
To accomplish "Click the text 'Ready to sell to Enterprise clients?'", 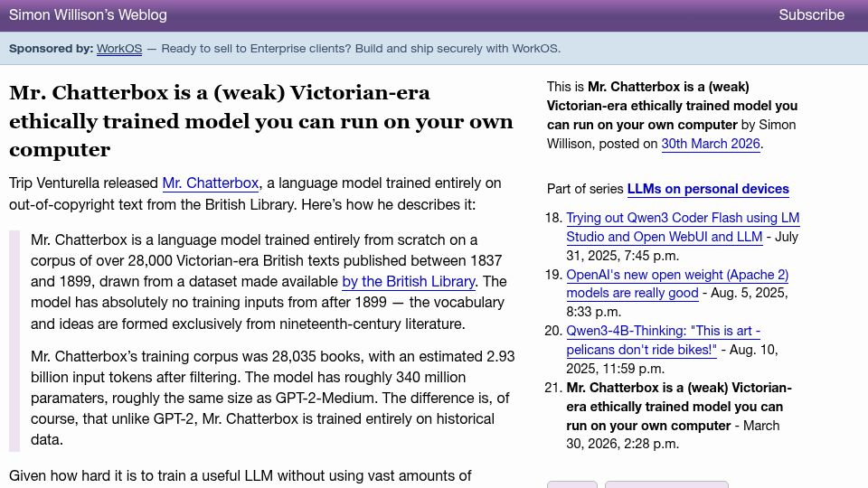I will (x=256, y=49).
